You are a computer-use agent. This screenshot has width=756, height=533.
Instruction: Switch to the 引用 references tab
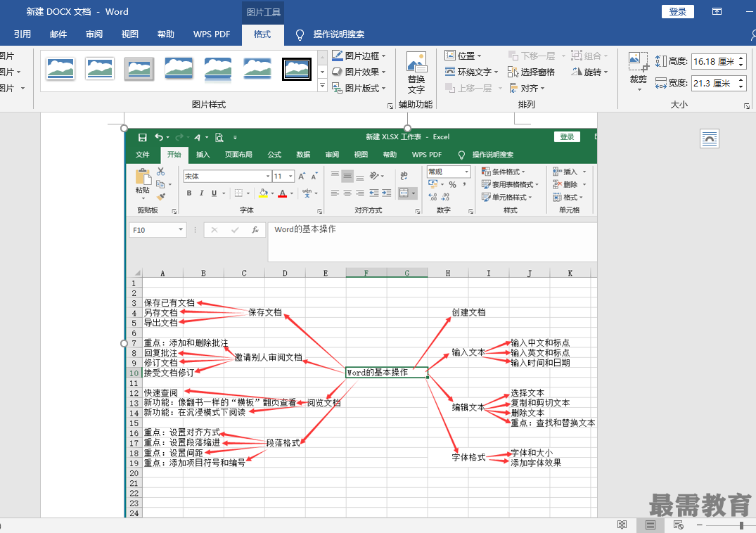point(23,34)
